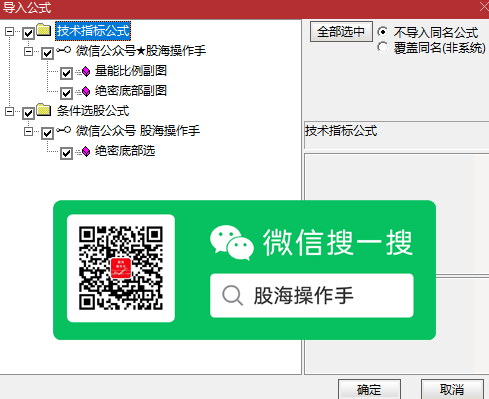Viewport: 489px width, 399px height.
Task: Toggle the 绝密底部选 checkbox
Action: [66, 153]
